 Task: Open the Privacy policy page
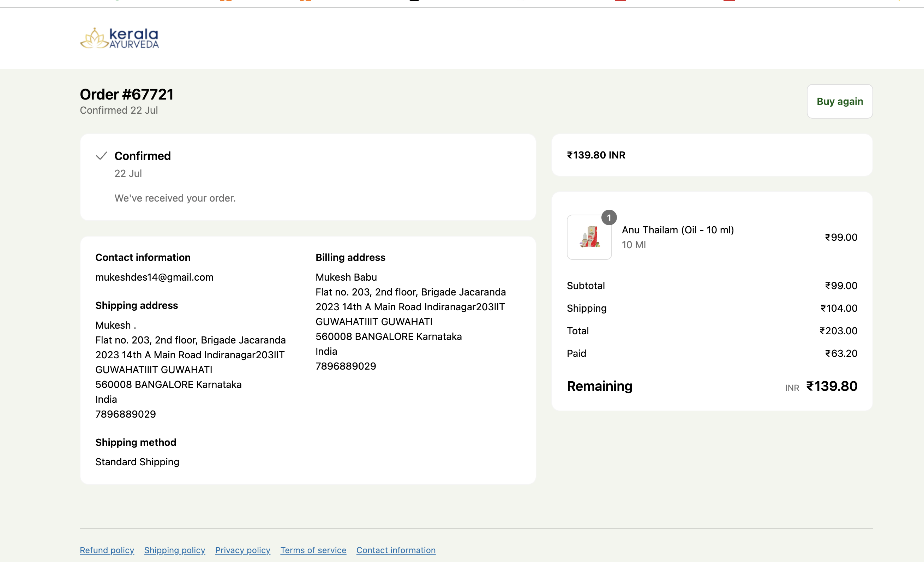coord(242,550)
